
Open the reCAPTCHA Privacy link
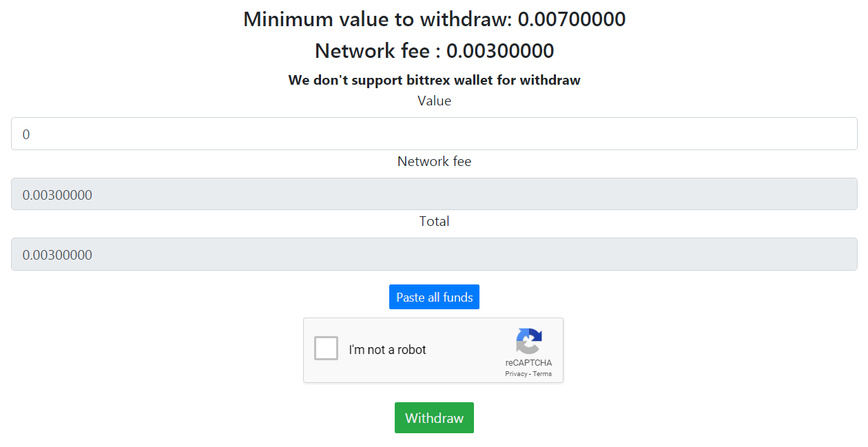point(516,374)
